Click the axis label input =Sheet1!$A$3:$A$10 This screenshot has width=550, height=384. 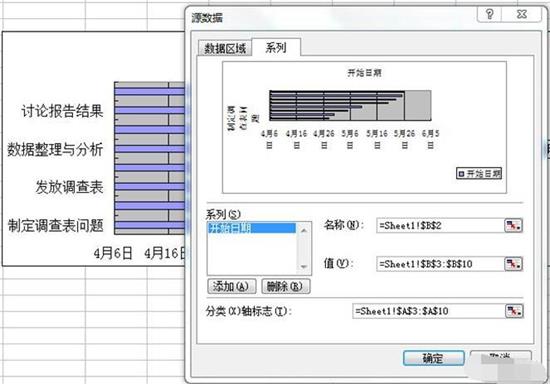pos(428,311)
